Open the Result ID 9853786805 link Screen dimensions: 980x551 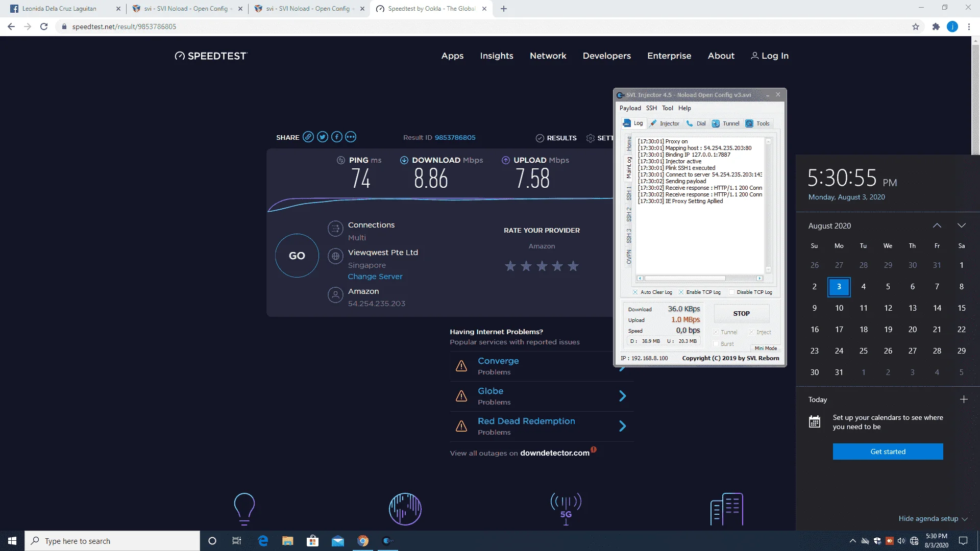click(455, 137)
